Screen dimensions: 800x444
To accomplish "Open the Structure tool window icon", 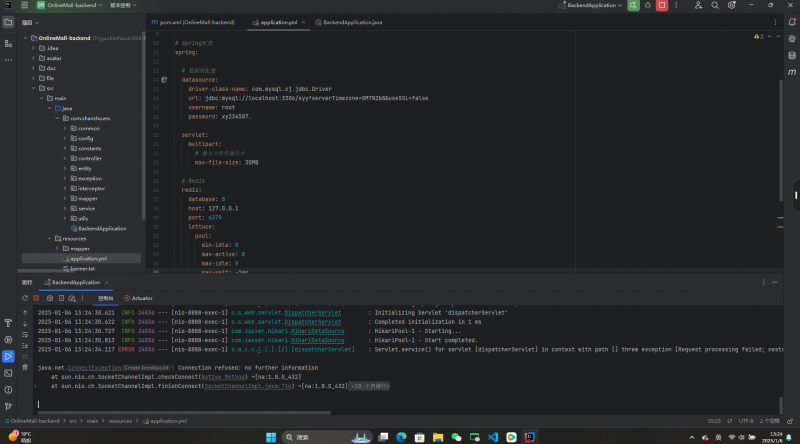I will 8,44.
